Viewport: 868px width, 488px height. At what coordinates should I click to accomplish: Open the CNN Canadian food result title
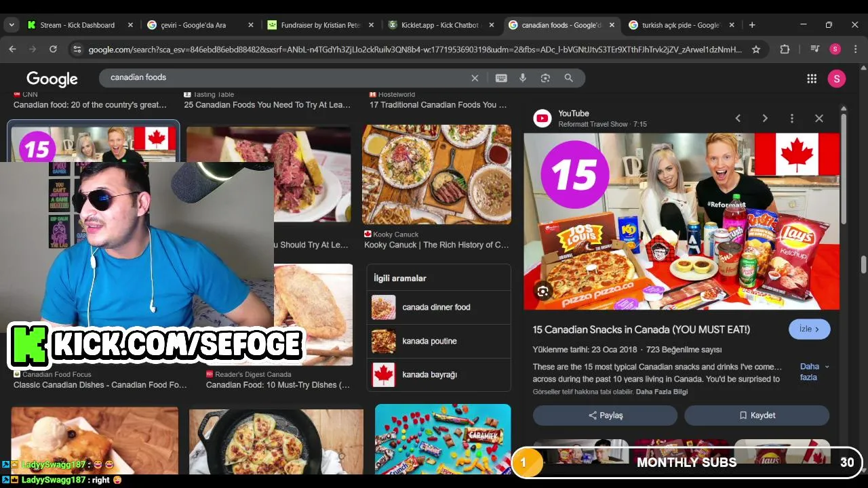[90, 105]
